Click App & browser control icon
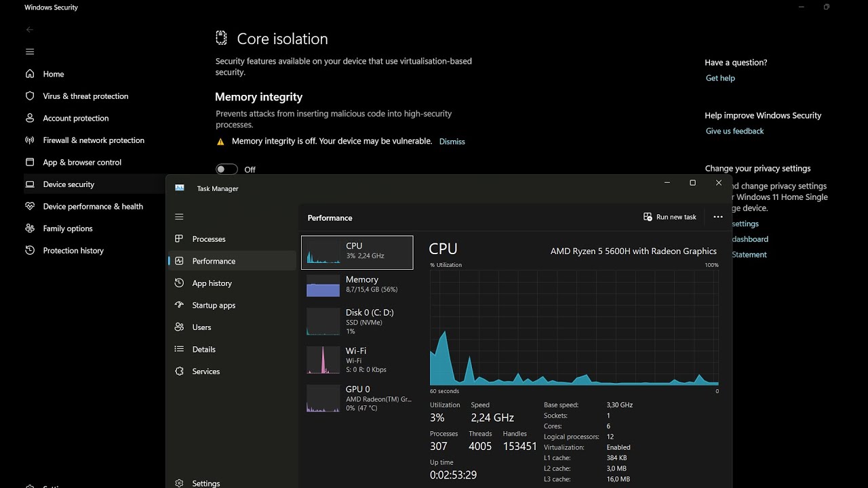This screenshot has width=868, height=488. tap(30, 162)
